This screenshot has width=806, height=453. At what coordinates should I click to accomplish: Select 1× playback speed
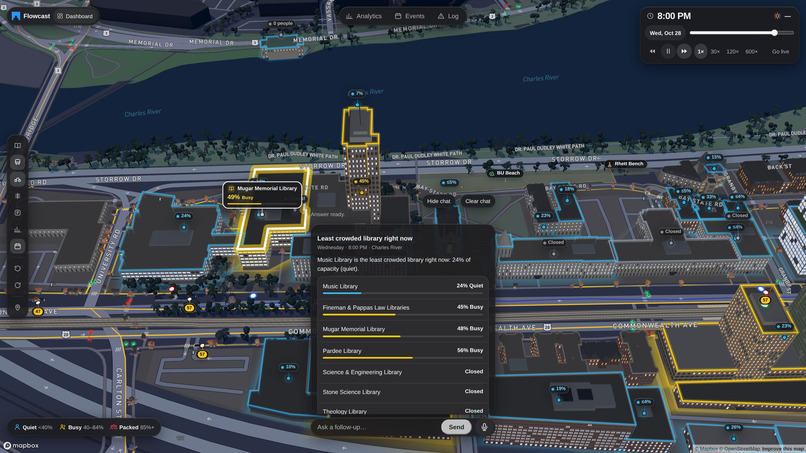pos(701,51)
